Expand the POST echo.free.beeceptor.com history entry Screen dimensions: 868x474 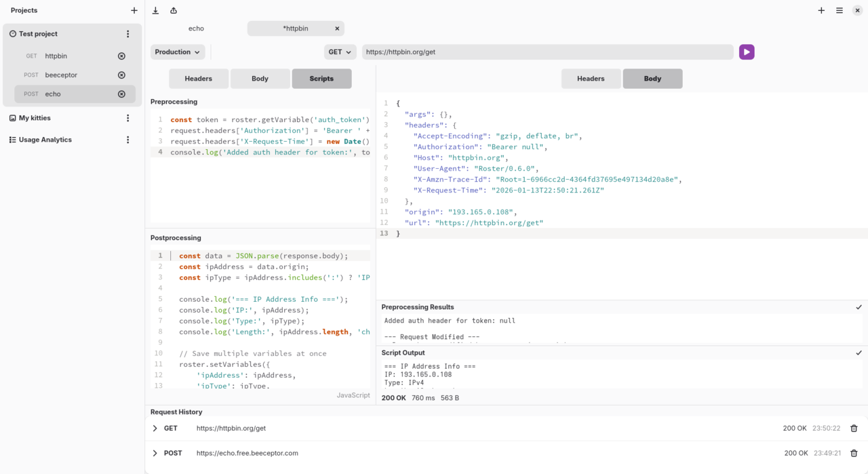tap(155, 453)
